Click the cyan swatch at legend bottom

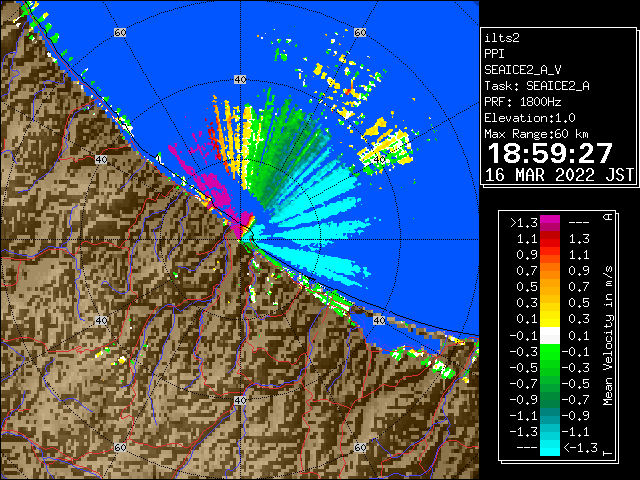[x=550, y=448]
